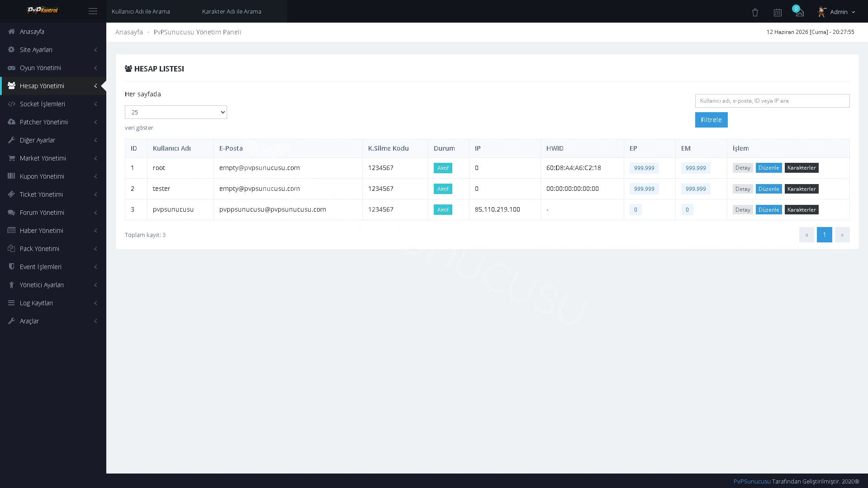Screen dimensions: 868x488
Task: Toggle the sidebar hamburger menu
Action: tap(93, 11)
